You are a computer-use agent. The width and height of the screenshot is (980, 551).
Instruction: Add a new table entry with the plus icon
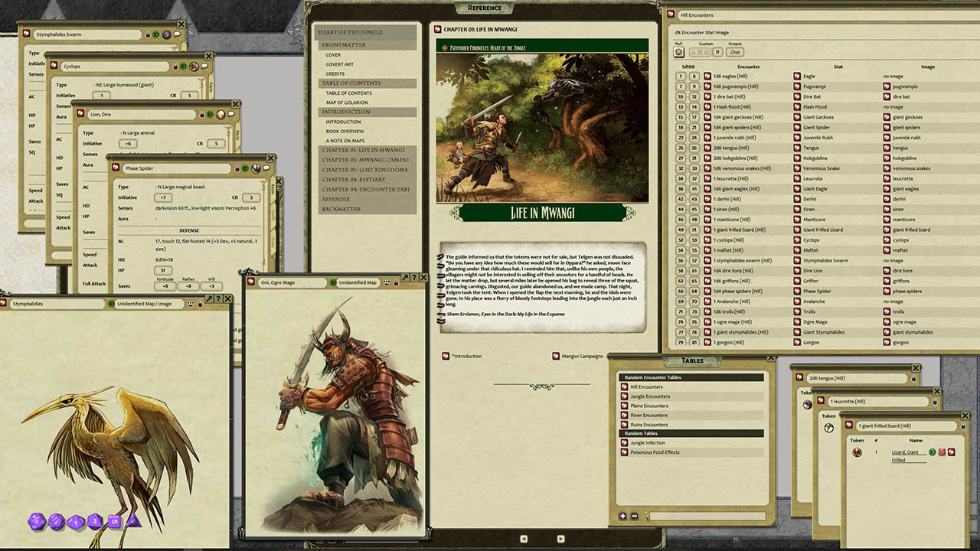point(623,516)
